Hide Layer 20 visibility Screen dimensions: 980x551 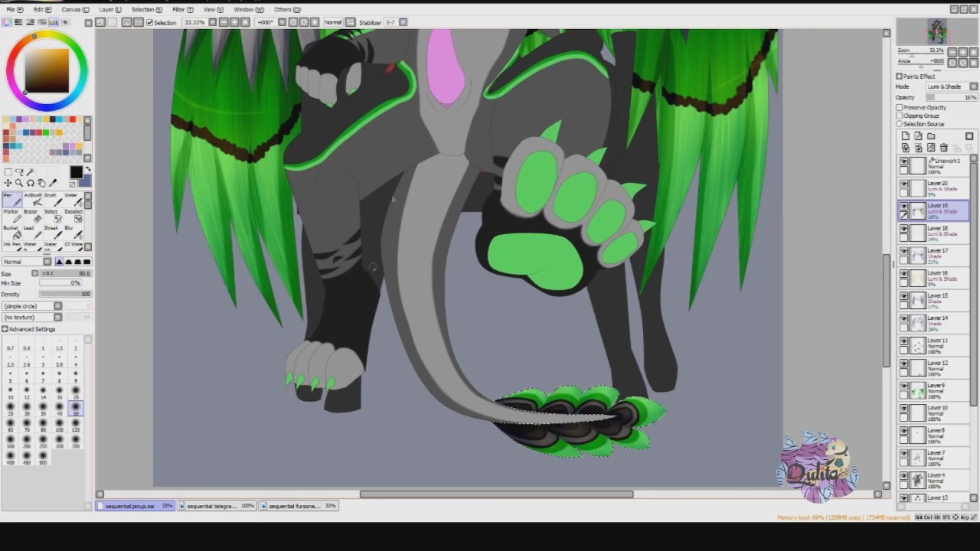[903, 184]
